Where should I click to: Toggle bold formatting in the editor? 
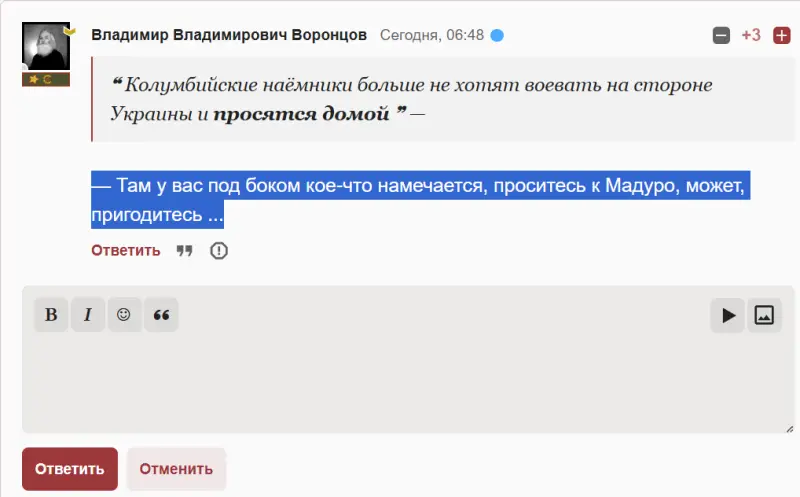[51, 315]
